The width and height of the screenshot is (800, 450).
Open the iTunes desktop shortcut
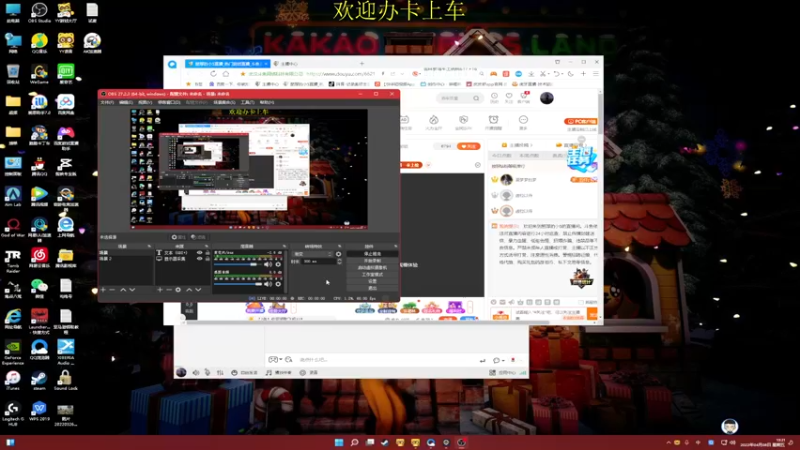tap(13, 380)
